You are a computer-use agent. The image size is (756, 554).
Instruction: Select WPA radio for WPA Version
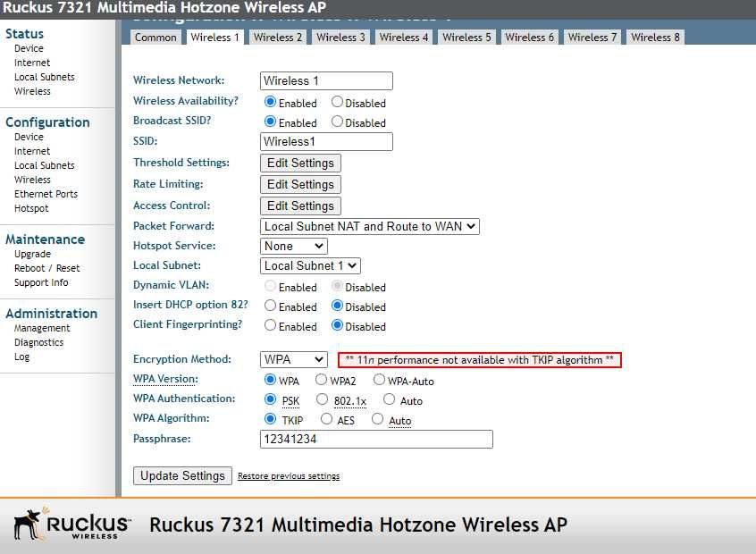[271, 380]
